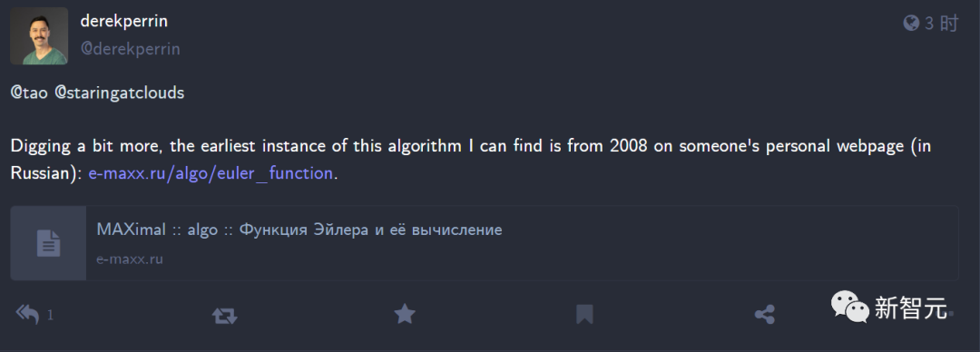Viewport: 980px width, 352px height.
Task: Boost this post with the retweet icon
Action: 224,315
